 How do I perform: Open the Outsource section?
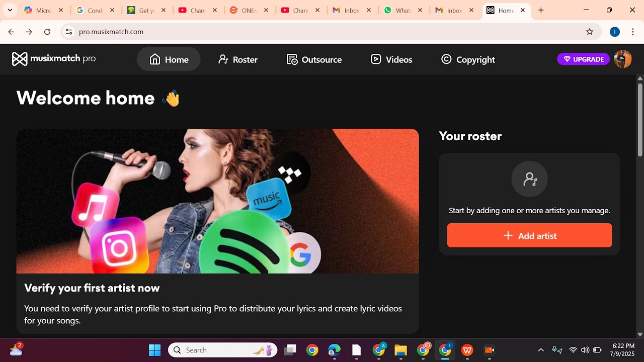(314, 59)
